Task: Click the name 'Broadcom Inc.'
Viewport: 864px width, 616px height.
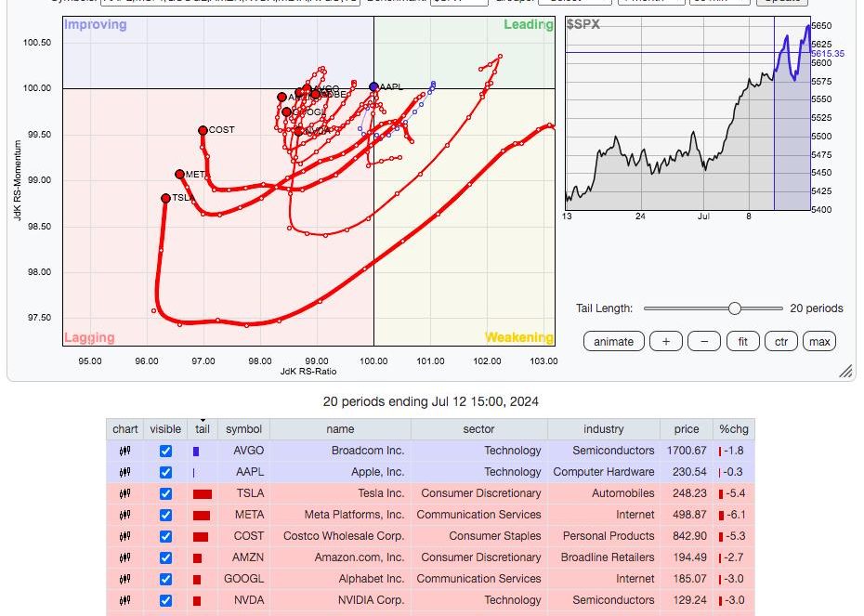Action: click(x=368, y=451)
